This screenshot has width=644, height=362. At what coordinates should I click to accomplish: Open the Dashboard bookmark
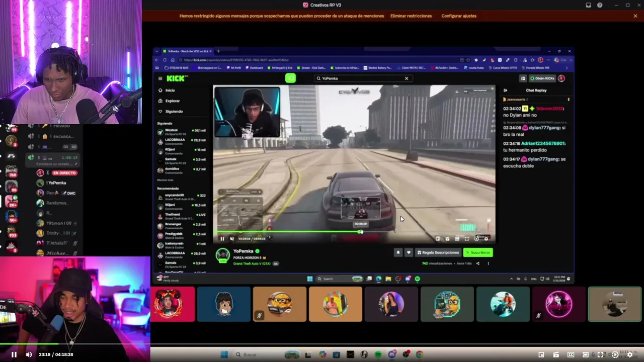click(254, 68)
